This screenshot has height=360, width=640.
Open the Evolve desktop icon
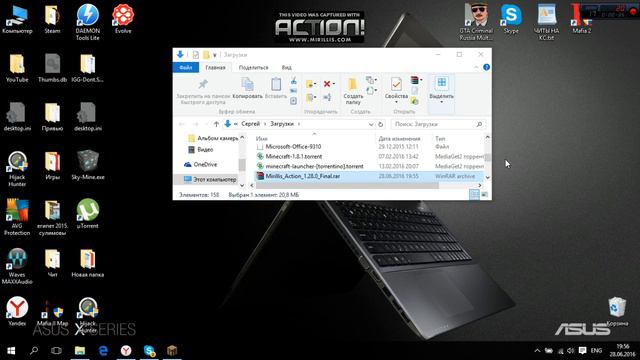click(x=123, y=19)
